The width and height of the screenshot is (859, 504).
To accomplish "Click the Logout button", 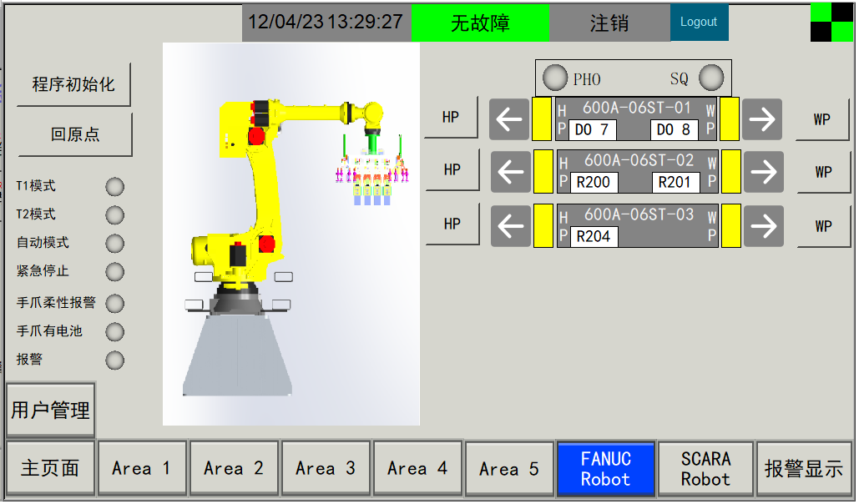I will coord(699,23).
